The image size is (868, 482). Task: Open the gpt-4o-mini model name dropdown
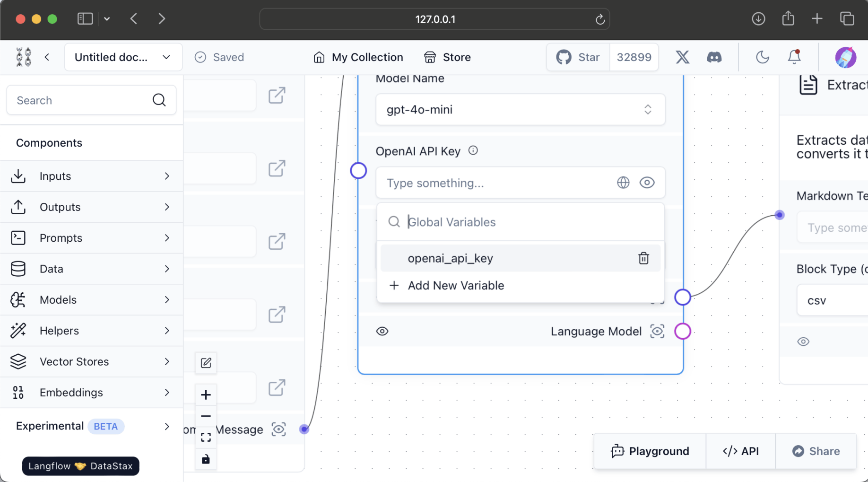[x=520, y=110]
